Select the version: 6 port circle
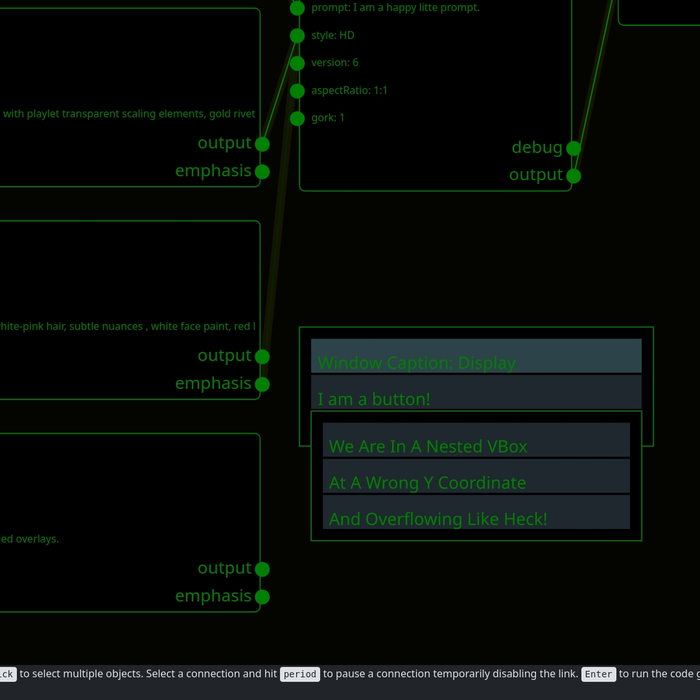 [297, 63]
